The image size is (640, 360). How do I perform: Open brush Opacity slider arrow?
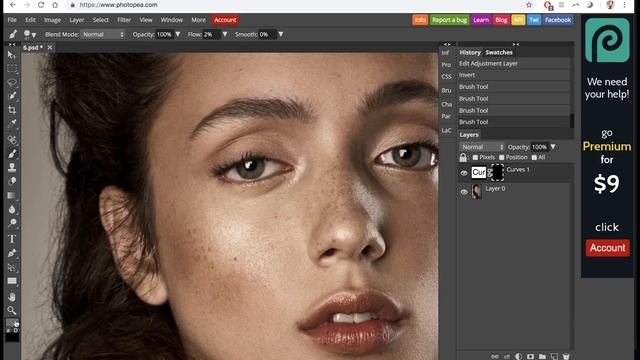(x=178, y=35)
